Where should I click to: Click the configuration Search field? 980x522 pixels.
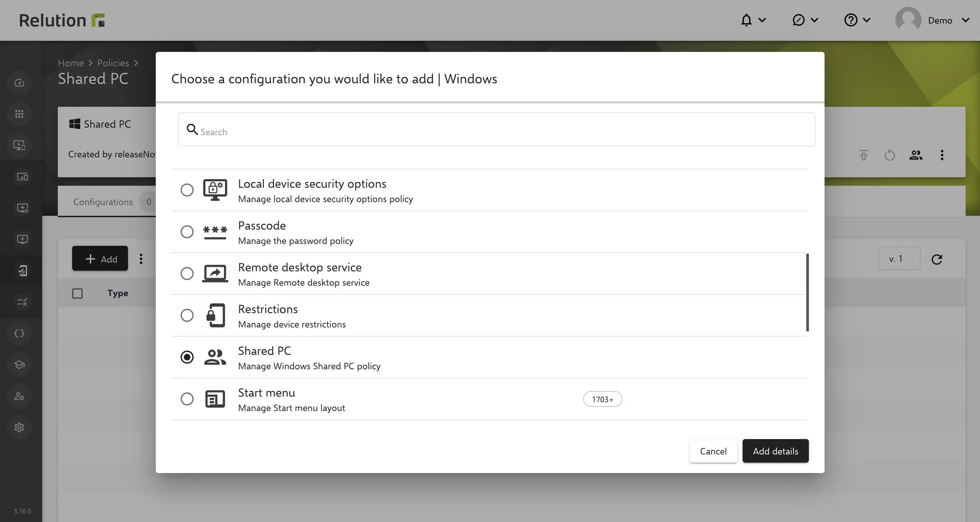tap(496, 129)
